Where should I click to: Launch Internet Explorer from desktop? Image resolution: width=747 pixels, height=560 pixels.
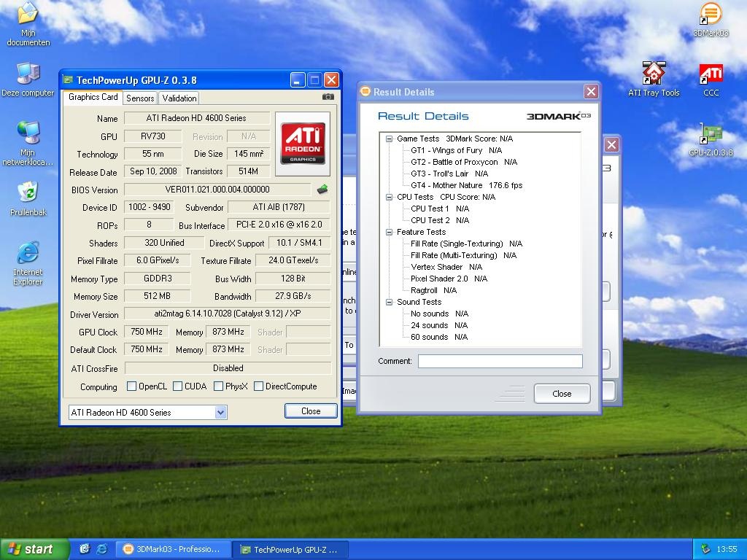tap(28, 253)
